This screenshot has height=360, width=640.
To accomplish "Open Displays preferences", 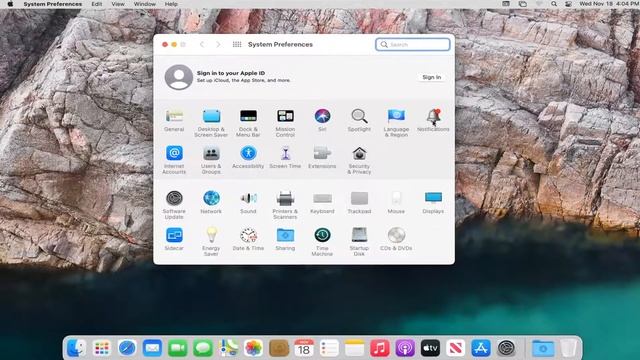I will tap(433, 202).
